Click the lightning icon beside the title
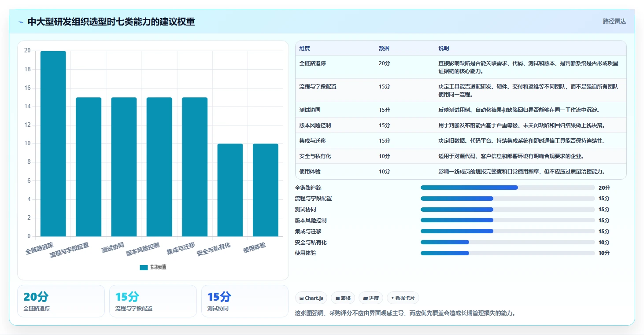This screenshot has height=335, width=644. point(21,22)
